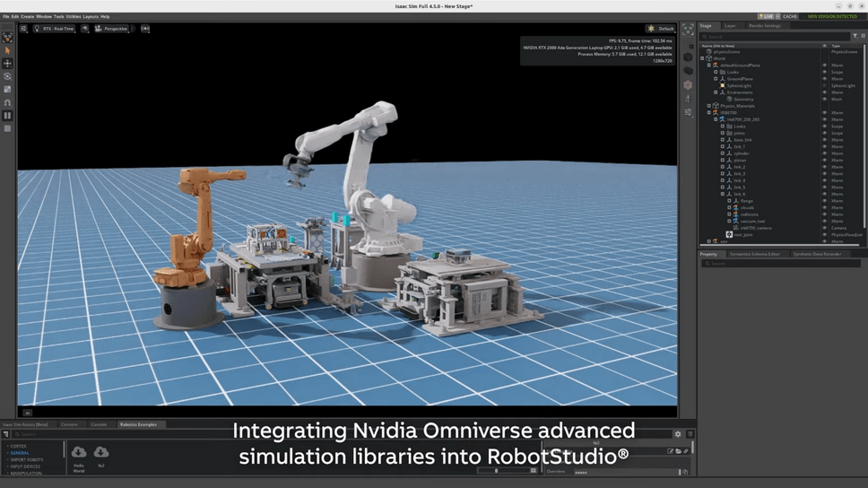Open the Perspective camera dropdown
The height and width of the screenshot is (488, 868).
pyautogui.click(x=112, y=28)
